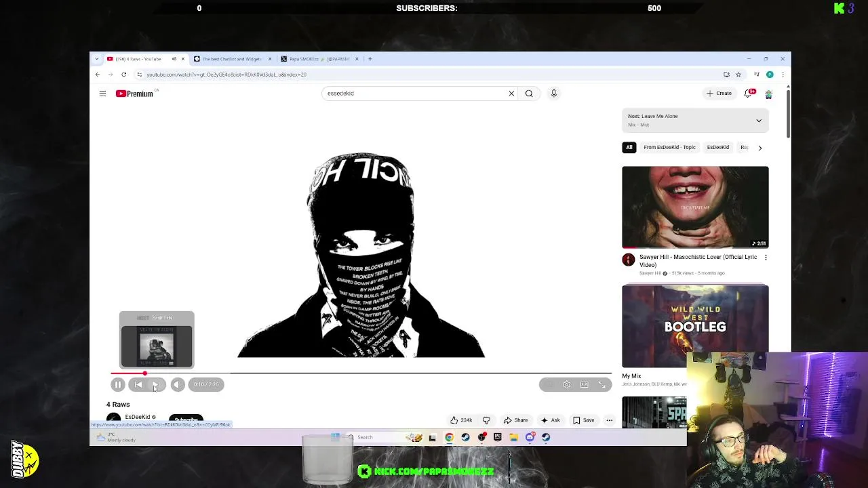The width and height of the screenshot is (868, 488).
Task: Close the Papa SMOKEzz X tab
Action: pyautogui.click(x=357, y=59)
